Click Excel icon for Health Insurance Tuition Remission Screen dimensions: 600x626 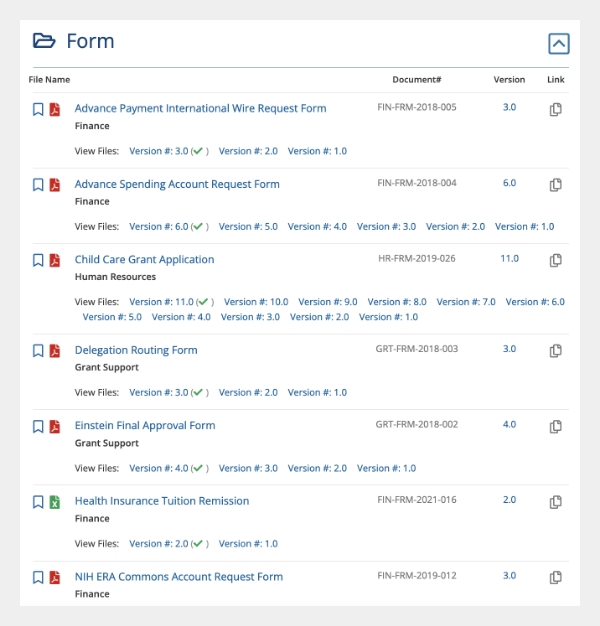(x=55, y=502)
